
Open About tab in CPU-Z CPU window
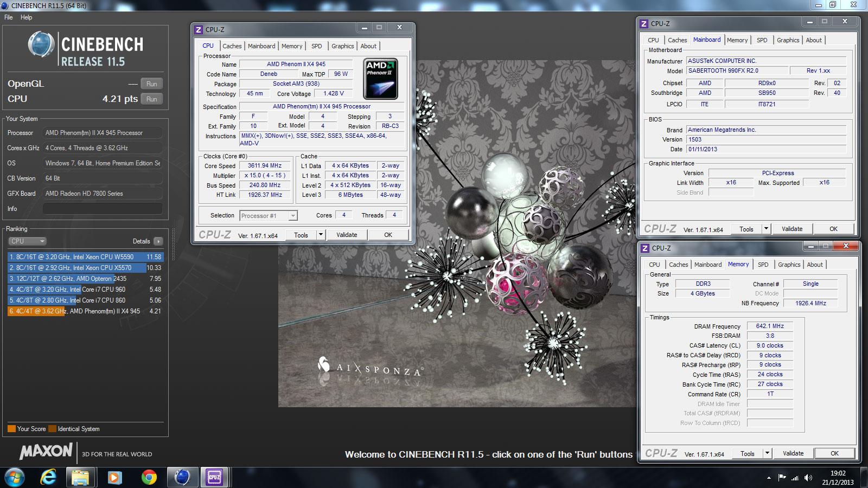click(368, 46)
